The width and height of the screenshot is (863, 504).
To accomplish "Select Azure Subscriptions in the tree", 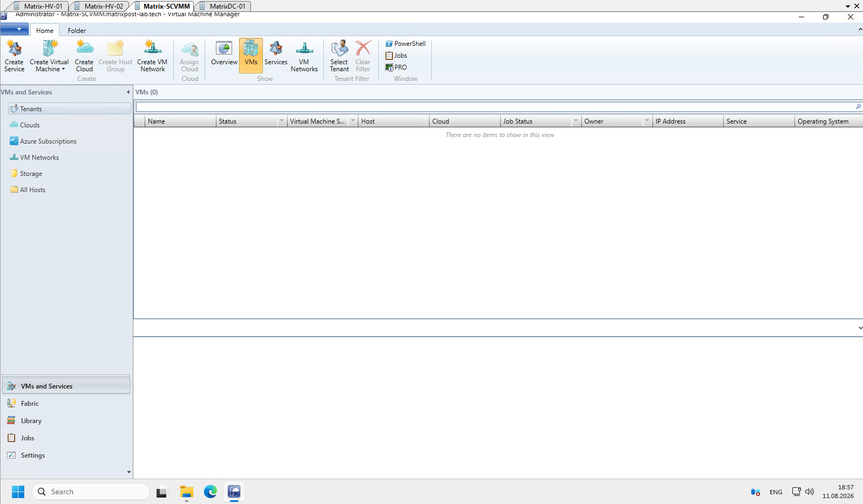I will 43,141.
